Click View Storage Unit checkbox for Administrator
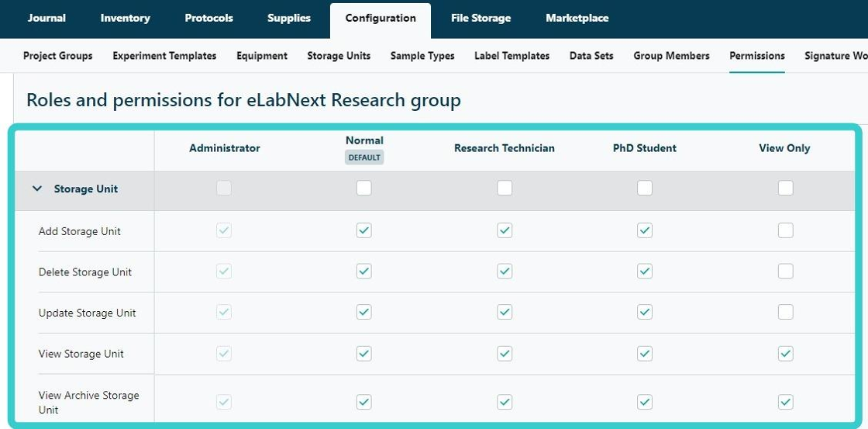This screenshot has height=429, width=868. click(x=224, y=353)
